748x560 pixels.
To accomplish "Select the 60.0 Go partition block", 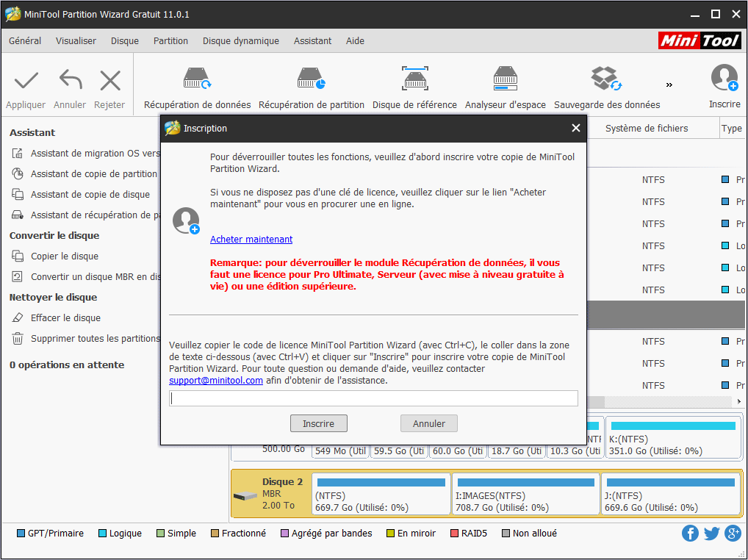I will point(458,450).
